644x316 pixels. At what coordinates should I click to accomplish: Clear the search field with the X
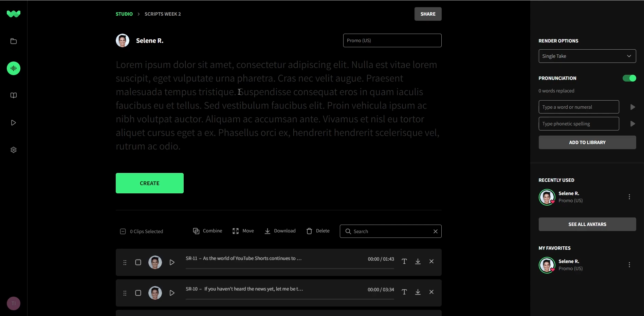pyautogui.click(x=435, y=231)
